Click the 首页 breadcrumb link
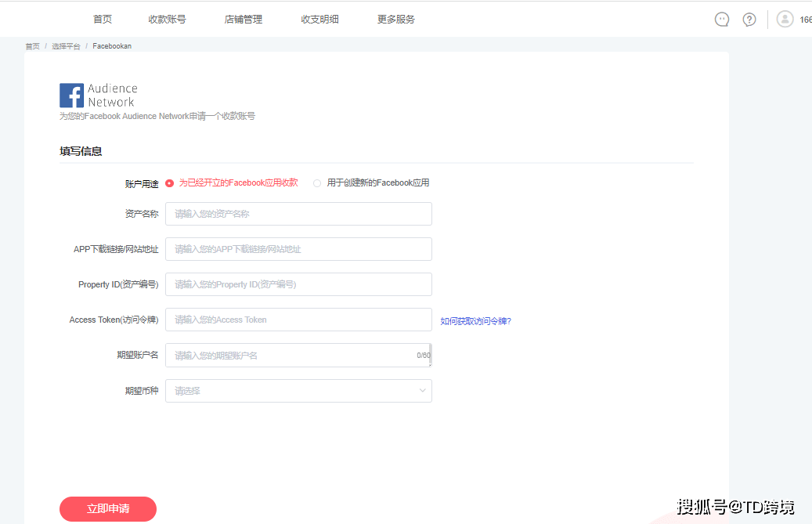Image resolution: width=812 pixels, height=524 pixels. pyautogui.click(x=32, y=46)
